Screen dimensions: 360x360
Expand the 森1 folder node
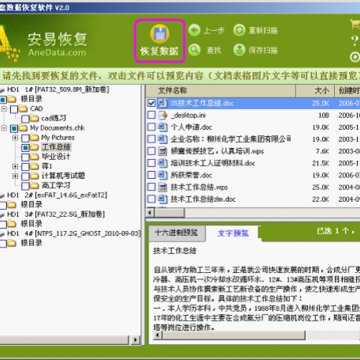tap(15, 166)
